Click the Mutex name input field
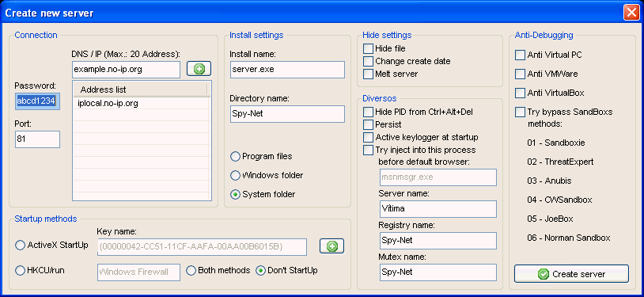Screen dimensions: 644x297 point(438,272)
